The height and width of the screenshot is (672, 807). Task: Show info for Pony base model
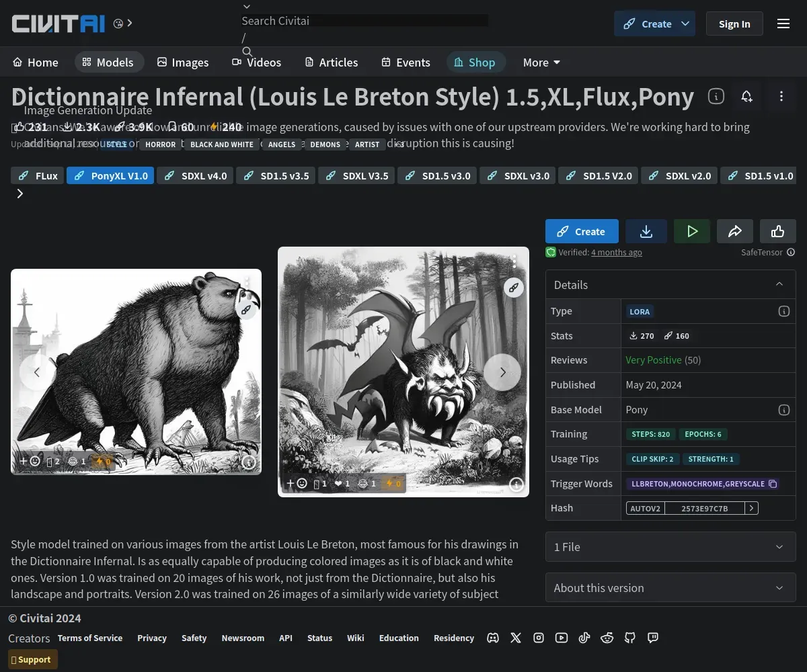[x=783, y=409]
